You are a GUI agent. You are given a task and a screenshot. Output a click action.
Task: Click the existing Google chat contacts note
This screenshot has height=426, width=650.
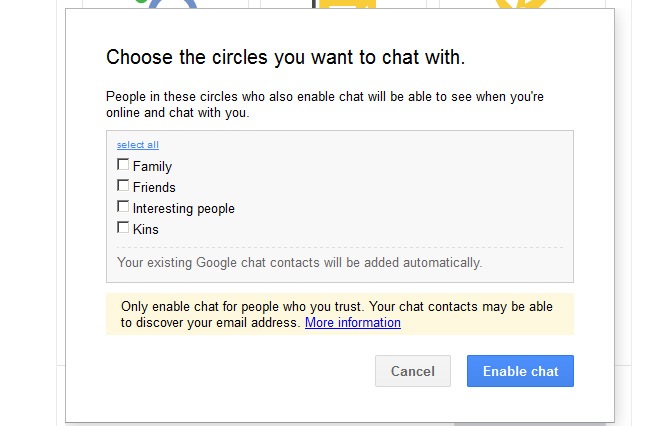click(x=299, y=263)
